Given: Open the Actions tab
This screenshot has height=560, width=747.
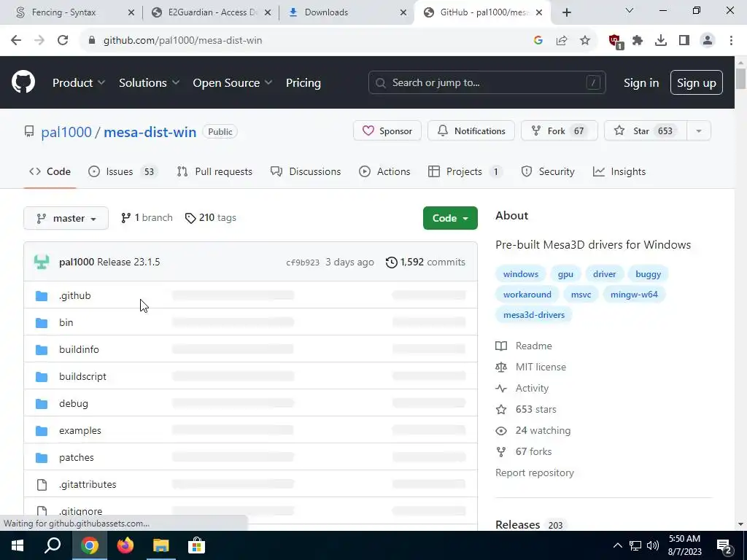Looking at the screenshot, I should pos(384,171).
